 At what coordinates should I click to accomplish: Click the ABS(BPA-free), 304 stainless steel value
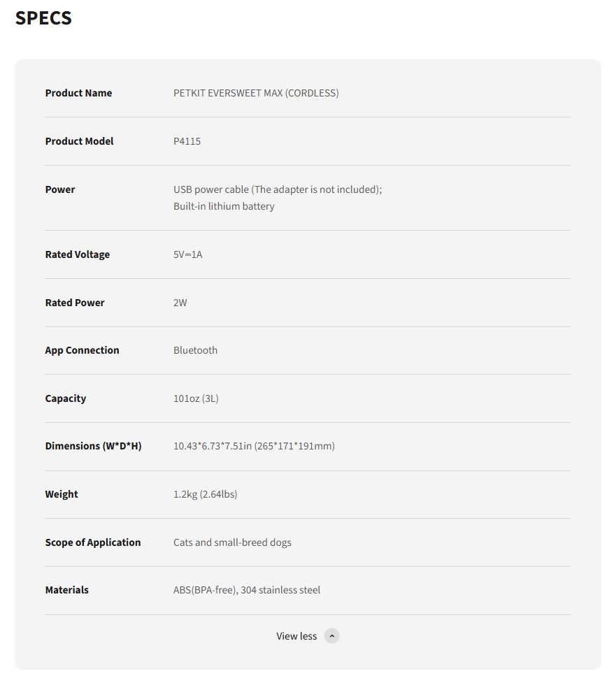(247, 590)
